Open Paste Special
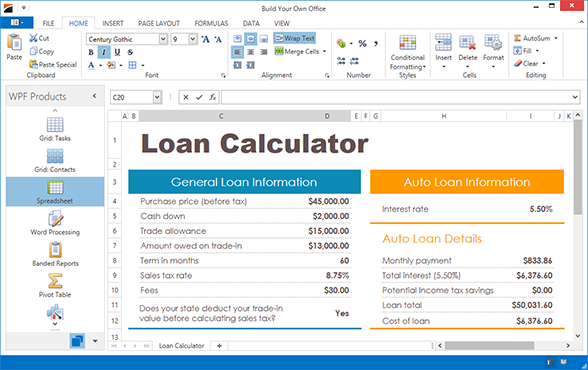 pos(53,64)
